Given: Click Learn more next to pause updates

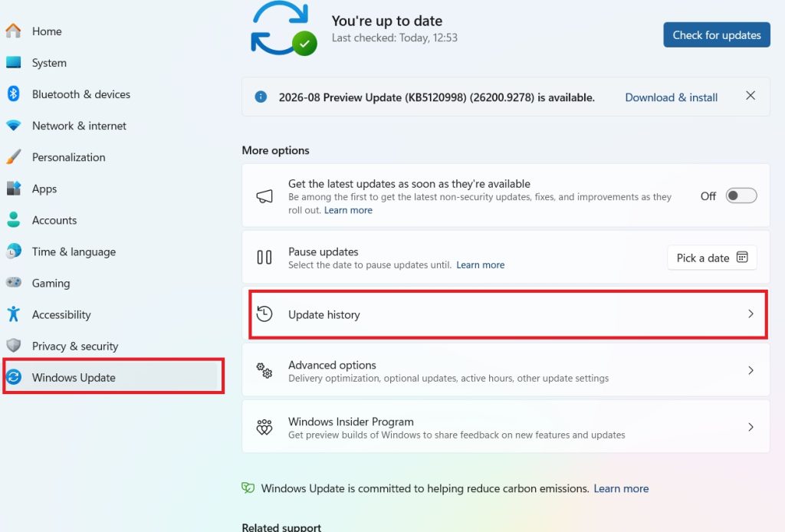Looking at the screenshot, I should point(480,264).
